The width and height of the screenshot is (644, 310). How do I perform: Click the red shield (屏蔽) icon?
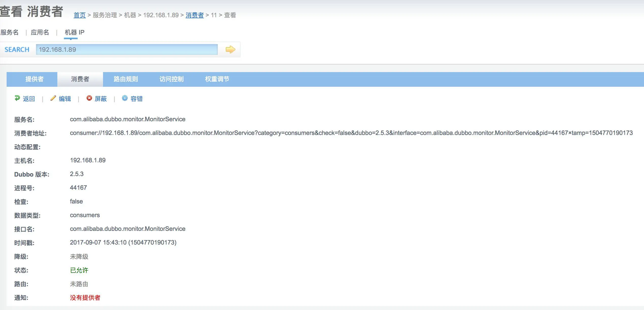(x=89, y=98)
